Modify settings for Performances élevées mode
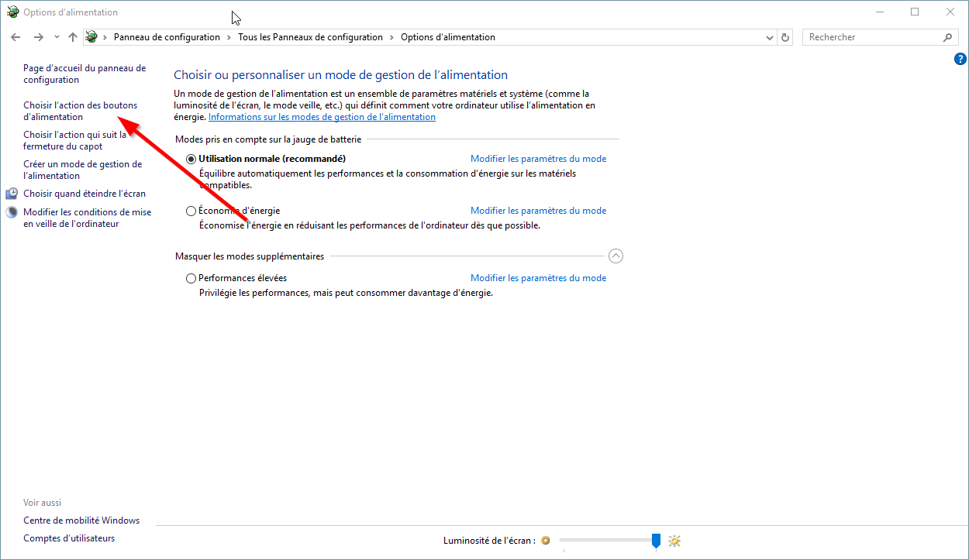 click(538, 278)
